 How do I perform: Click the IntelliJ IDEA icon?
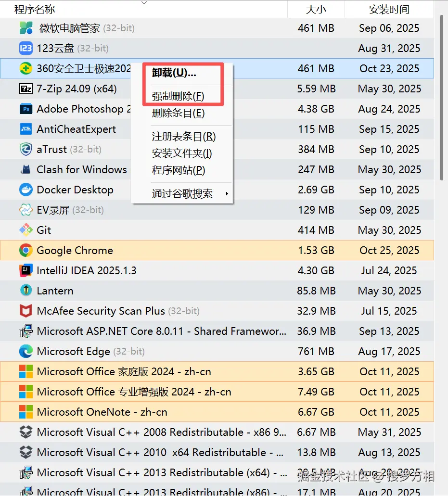coord(26,270)
